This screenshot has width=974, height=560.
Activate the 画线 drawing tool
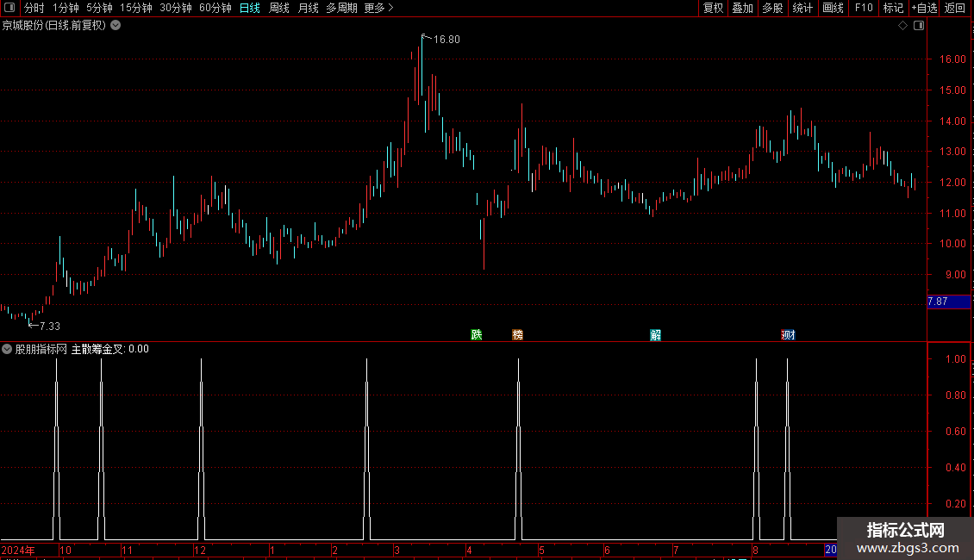833,8
